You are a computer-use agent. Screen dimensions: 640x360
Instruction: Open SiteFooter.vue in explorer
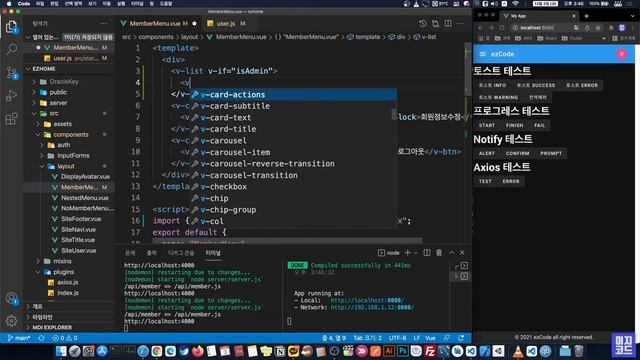pos(81,219)
